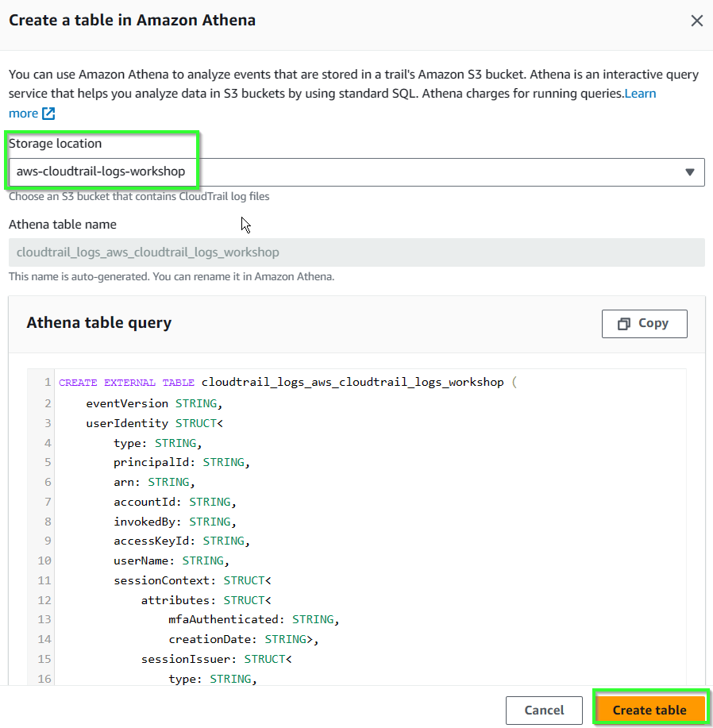Click the "invokedBy: STRING" query line

(x=175, y=522)
